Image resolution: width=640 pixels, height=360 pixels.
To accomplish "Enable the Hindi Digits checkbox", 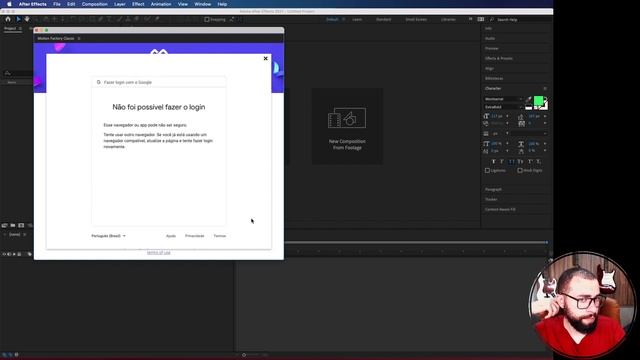I will click(x=520, y=171).
